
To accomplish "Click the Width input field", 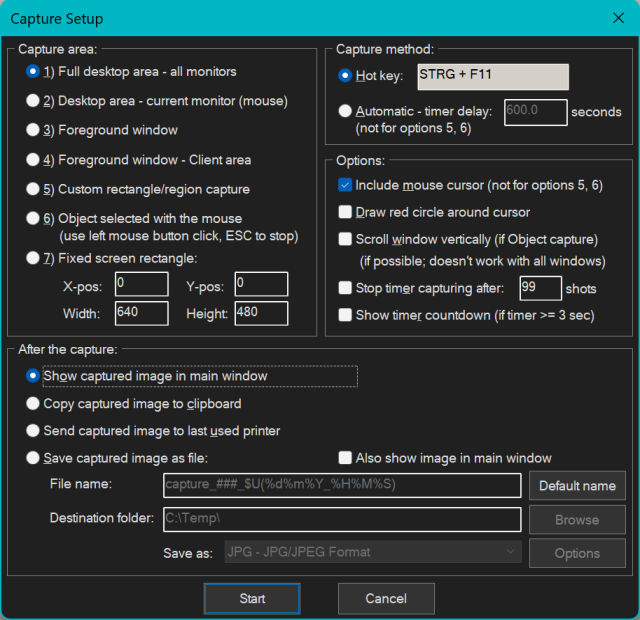I will [x=141, y=312].
